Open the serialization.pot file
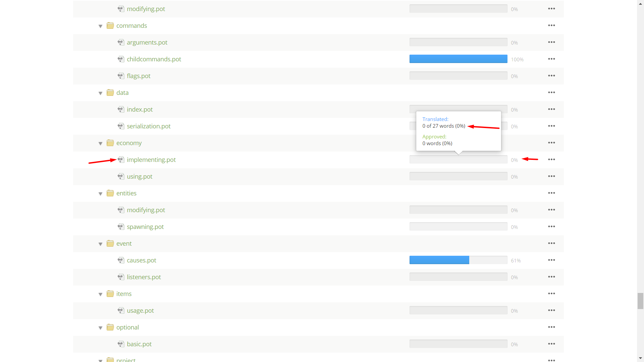This screenshot has width=644, height=362. tap(149, 126)
